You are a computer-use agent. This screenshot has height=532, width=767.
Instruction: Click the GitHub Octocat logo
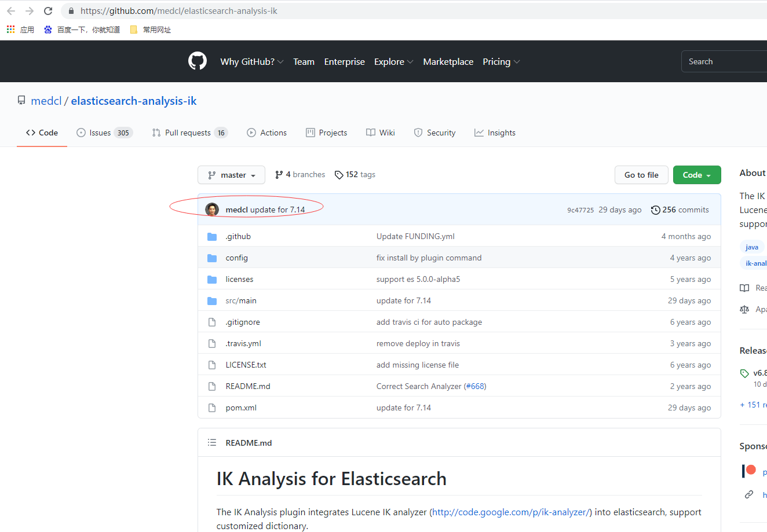198,61
